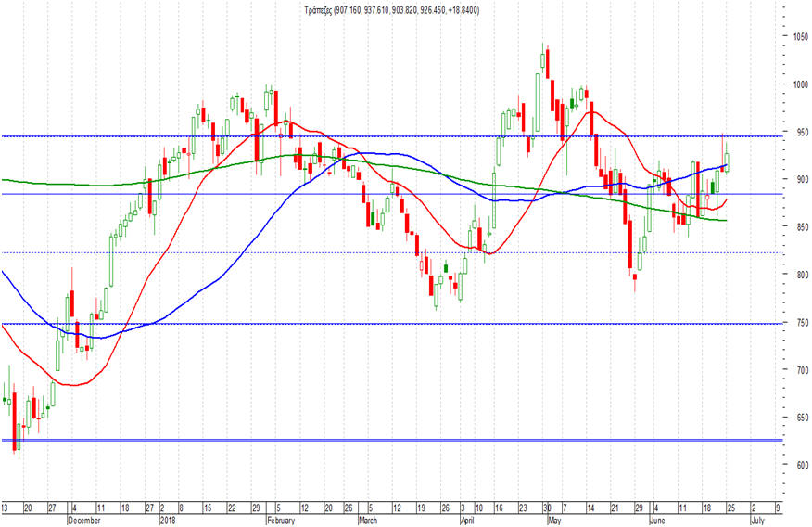Pick the 800 price axis label

[800, 275]
